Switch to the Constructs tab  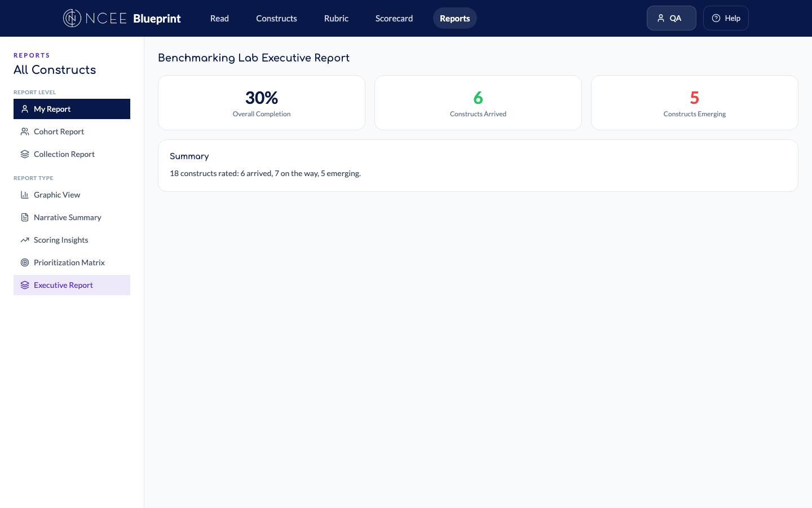click(276, 18)
